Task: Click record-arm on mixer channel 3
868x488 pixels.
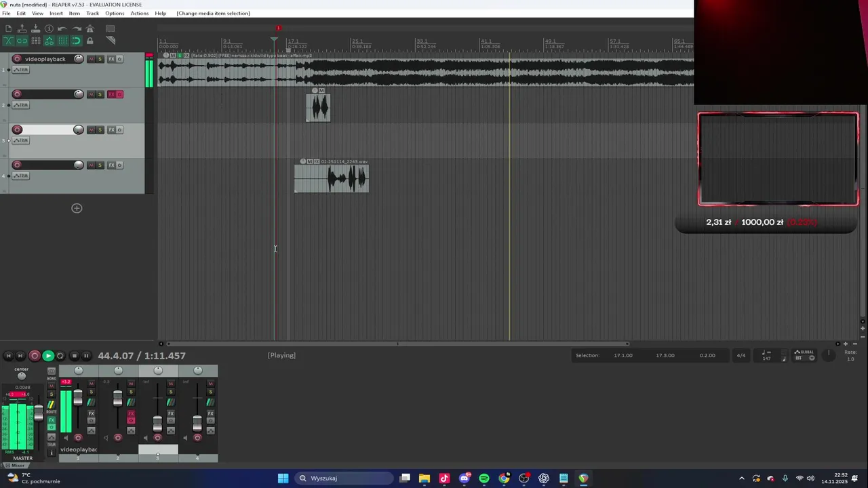Action: (x=157, y=438)
